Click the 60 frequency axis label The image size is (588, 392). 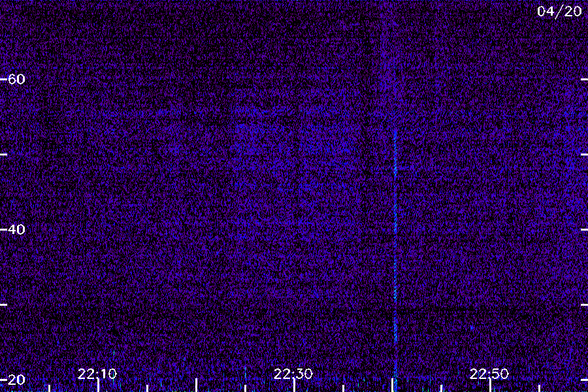click(16, 79)
